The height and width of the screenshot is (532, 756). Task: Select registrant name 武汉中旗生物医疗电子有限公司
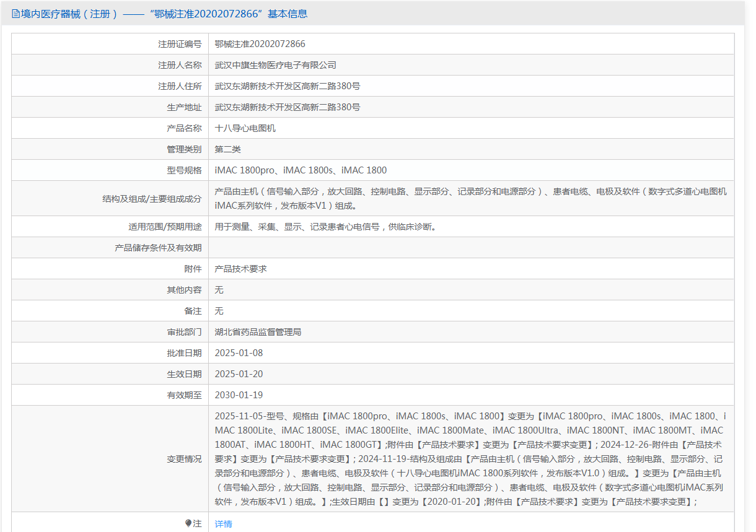pos(275,65)
